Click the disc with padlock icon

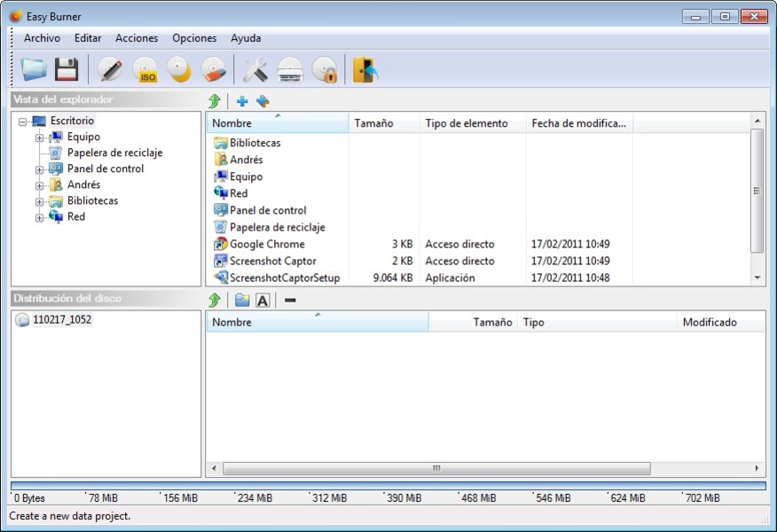click(x=325, y=69)
